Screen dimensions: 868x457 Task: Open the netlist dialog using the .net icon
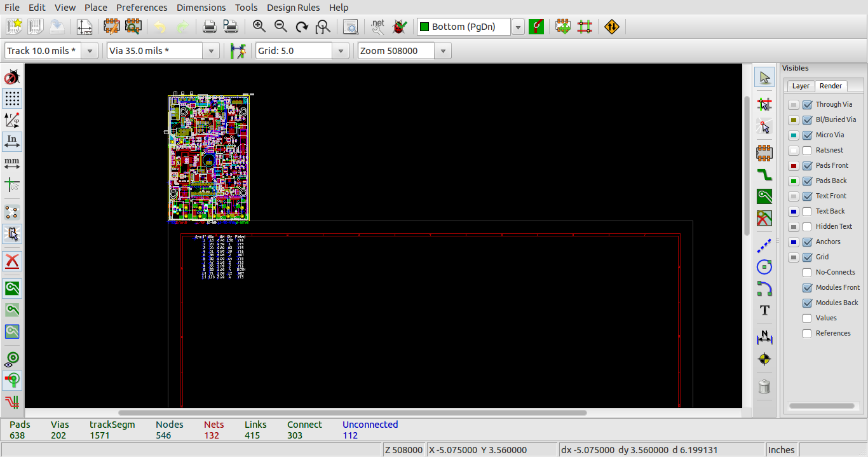pos(377,26)
